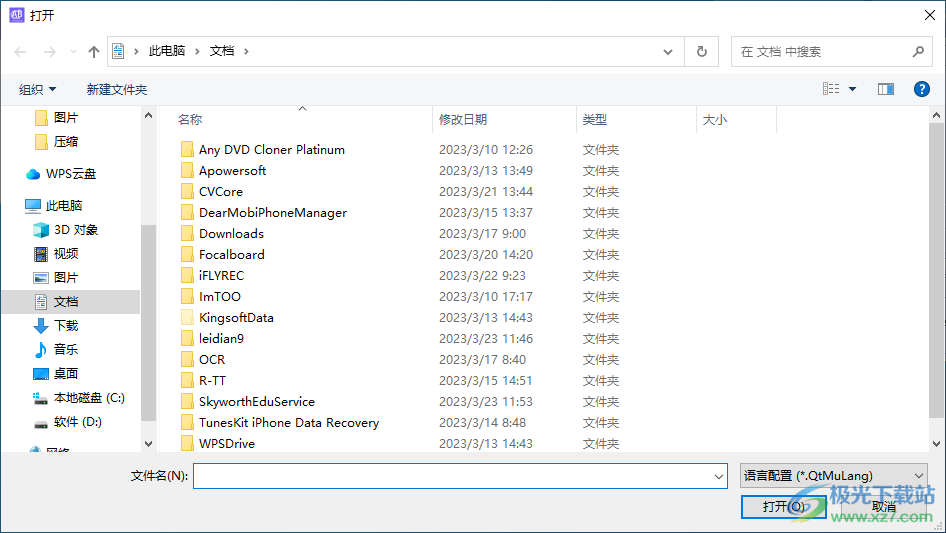The width and height of the screenshot is (946, 533).
Task: Change the view layout icon
Action: point(831,89)
